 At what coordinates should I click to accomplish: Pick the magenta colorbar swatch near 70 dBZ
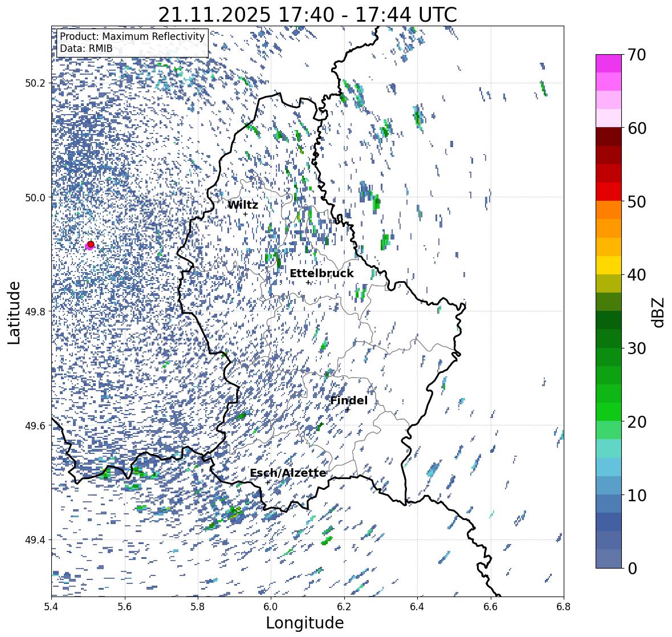[609, 63]
